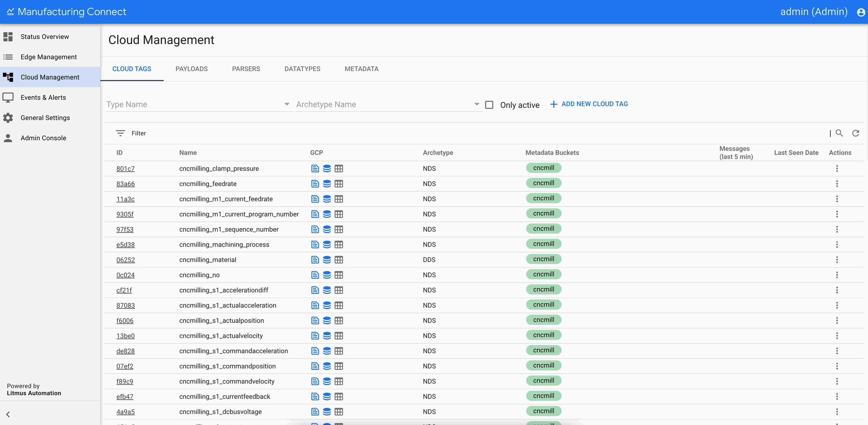This screenshot has width=868, height=425.
Task: Open the actions menu for cncmilling_s1_actualposition
Action: (x=837, y=320)
